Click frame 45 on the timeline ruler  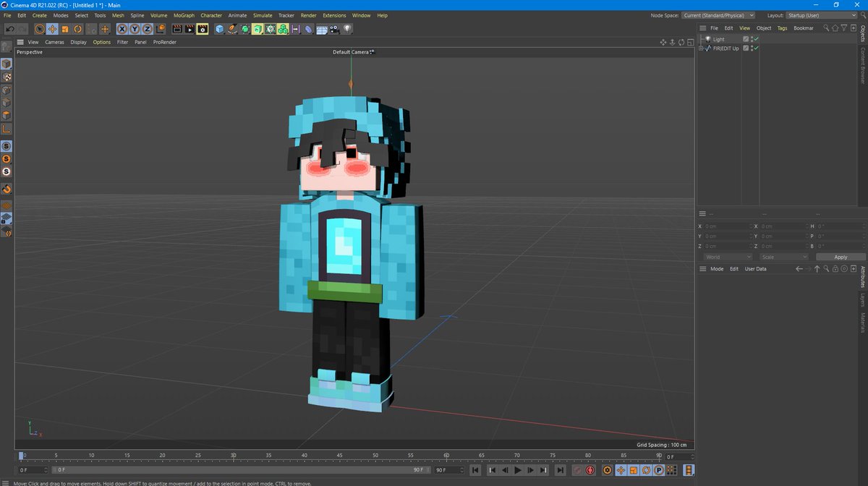pyautogui.click(x=340, y=456)
